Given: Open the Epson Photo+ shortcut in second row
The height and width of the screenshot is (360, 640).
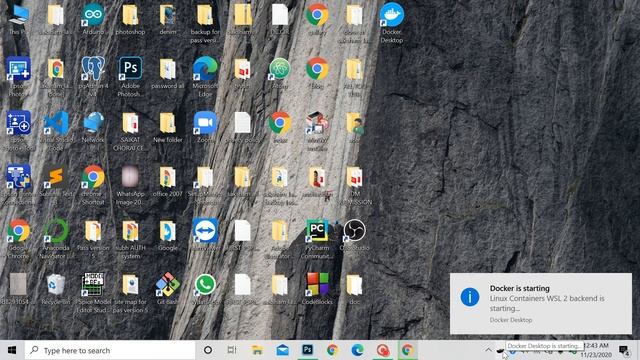Looking at the screenshot, I should [18, 77].
